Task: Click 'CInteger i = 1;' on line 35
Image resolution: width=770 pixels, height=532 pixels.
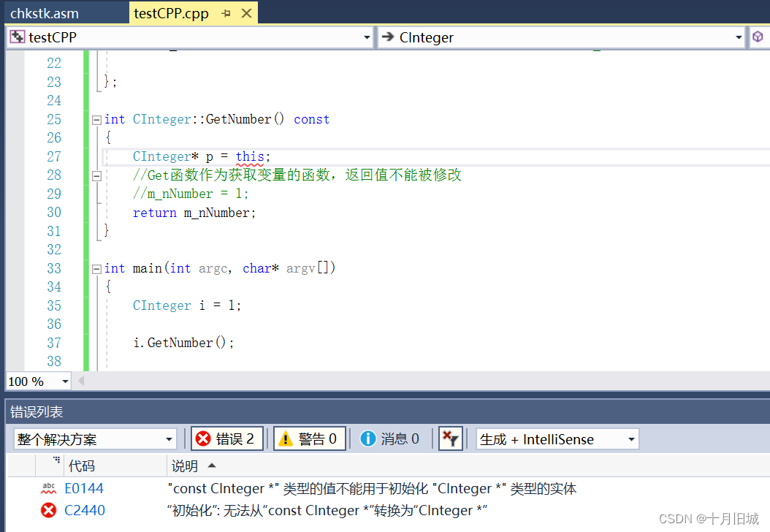Action: tap(187, 305)
